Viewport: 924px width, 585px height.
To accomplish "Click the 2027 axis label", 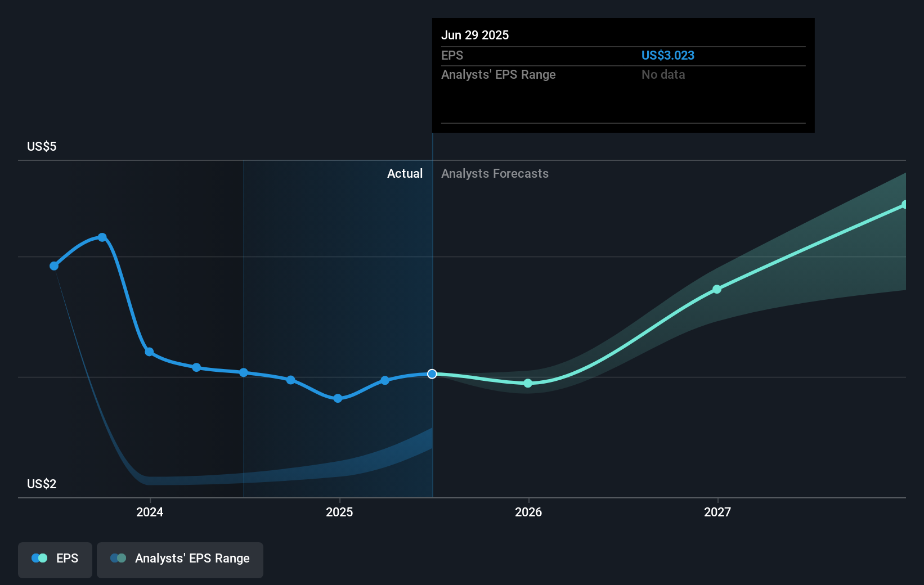I will 717,512.
